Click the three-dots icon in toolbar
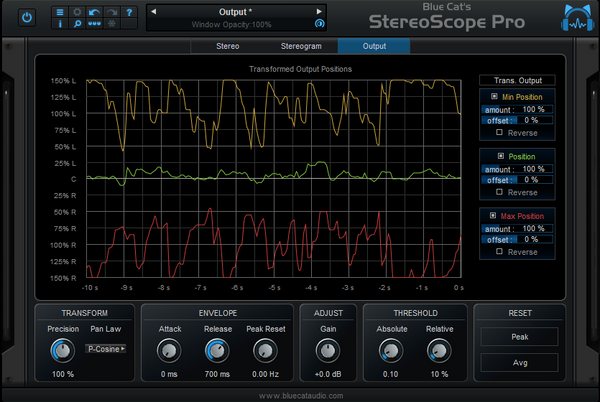 pyautogui.click(x=94, y=23)
